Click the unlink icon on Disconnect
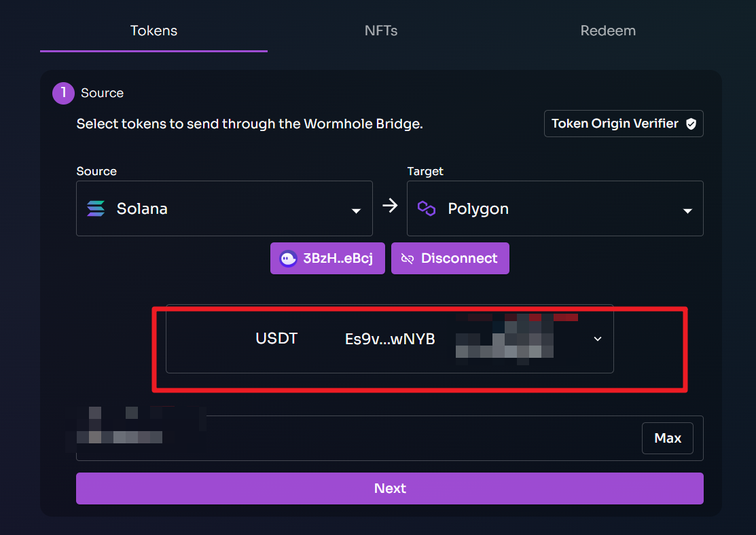 408,259
